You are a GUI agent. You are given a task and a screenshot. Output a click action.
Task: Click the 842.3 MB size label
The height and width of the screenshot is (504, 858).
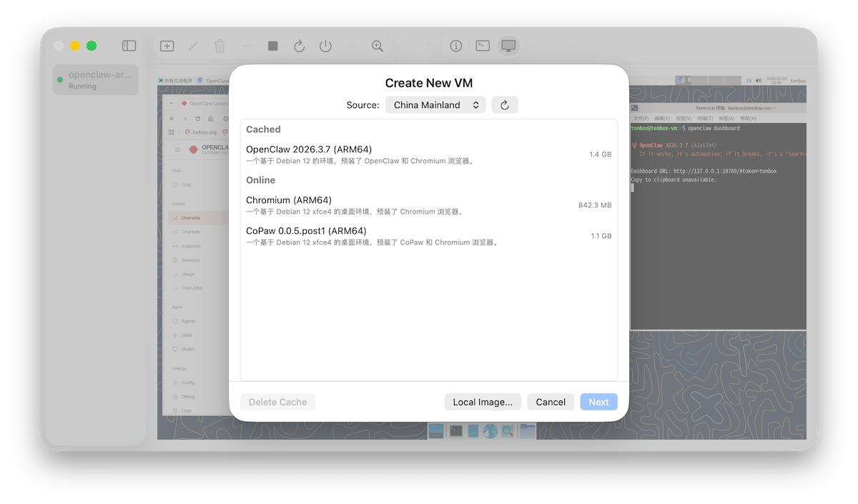595,205
